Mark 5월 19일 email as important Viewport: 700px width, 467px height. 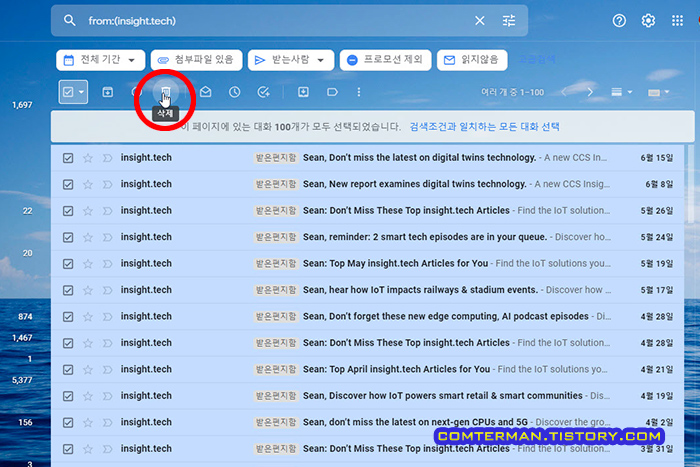point(107,264)
